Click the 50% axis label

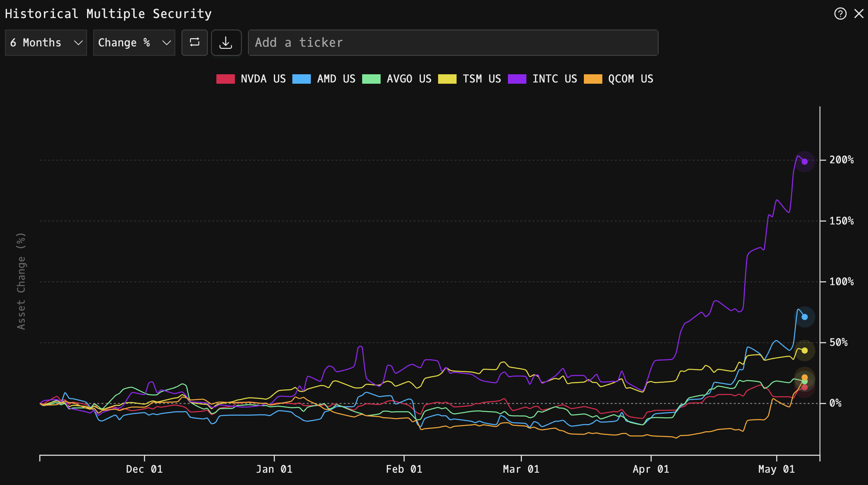(838, 342)
